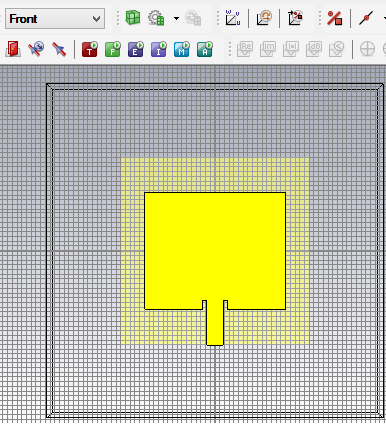Start the Multilayer solver M icon

(182, 49)
